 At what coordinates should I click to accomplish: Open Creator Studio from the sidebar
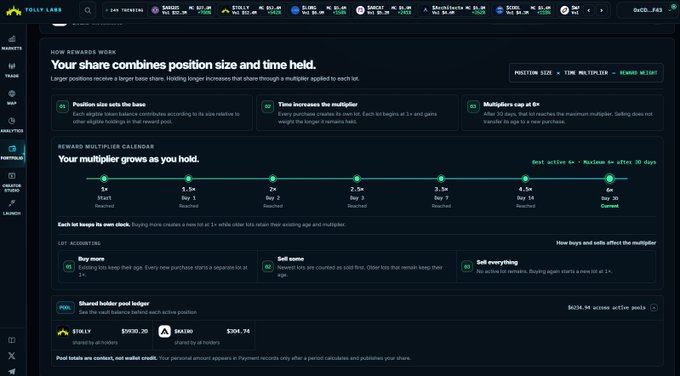click(x=12, y=182)
